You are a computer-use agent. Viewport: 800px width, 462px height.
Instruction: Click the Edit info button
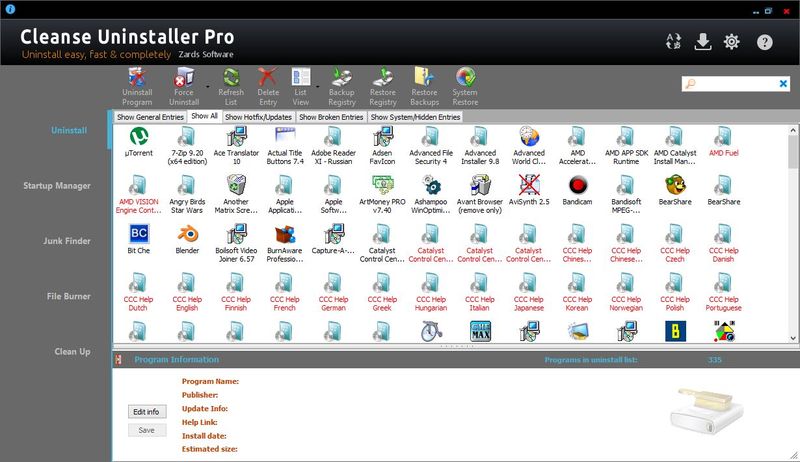146,412
